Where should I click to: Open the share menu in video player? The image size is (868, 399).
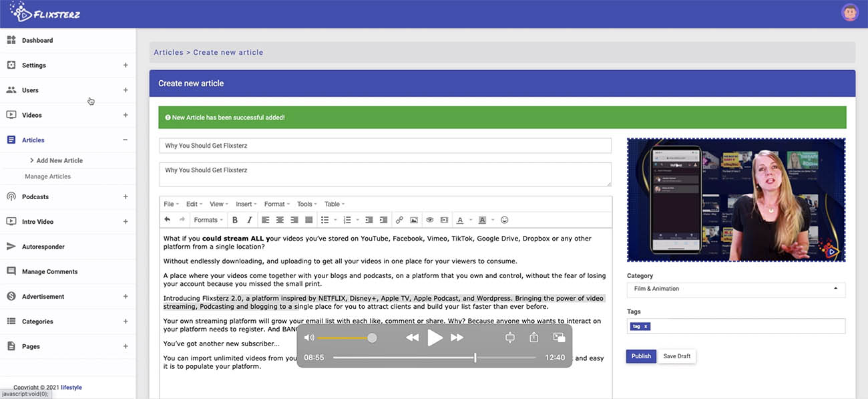[x=533, y=338]
